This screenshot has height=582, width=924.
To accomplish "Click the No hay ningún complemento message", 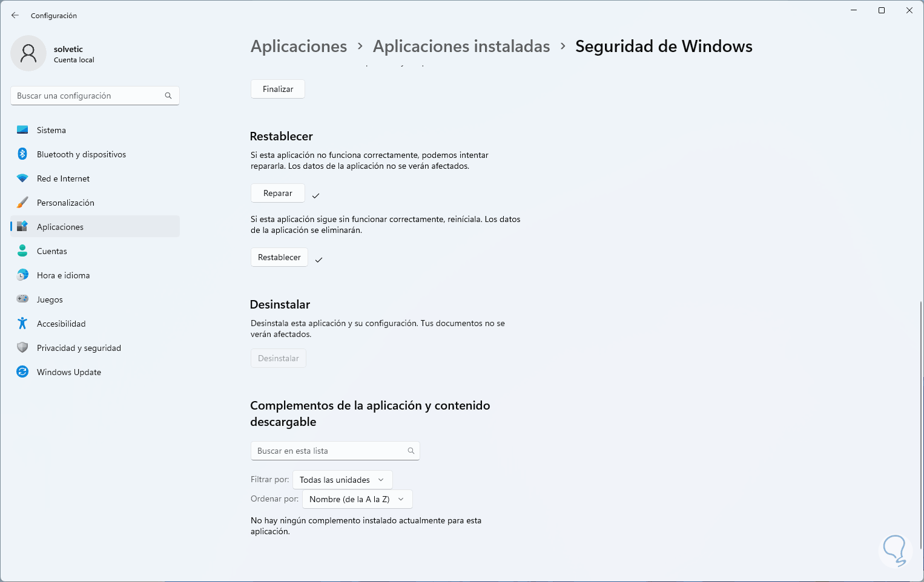I will (366, 526).
